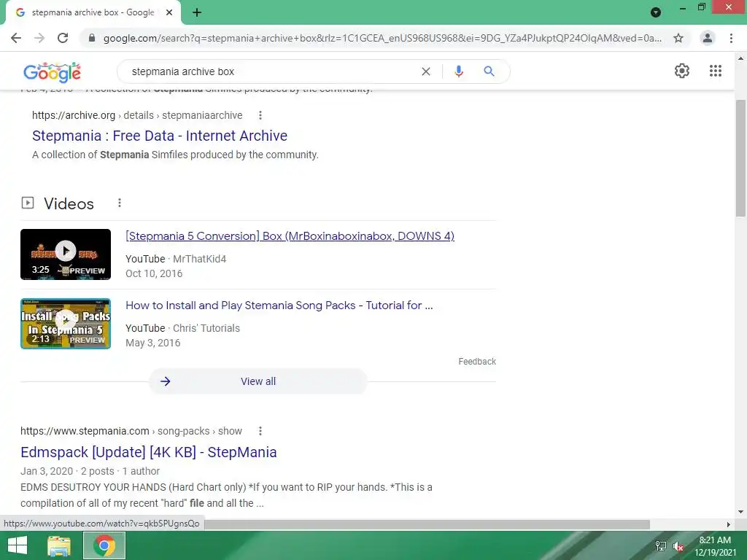Launch File Explorer from the taskbar
Image resolution: width=747 pixels, height=560 pixels.
click(59, 545)
